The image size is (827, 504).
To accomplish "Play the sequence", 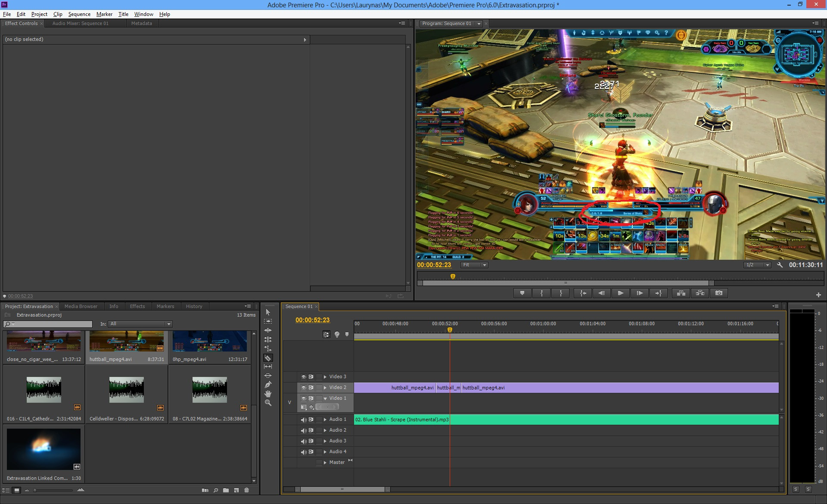I will tap(621, 293).
